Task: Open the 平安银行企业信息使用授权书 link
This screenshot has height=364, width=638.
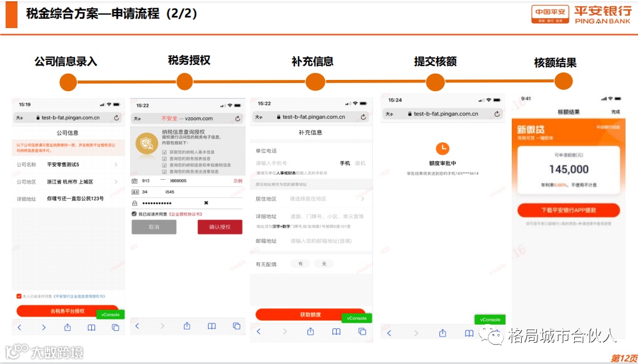Action: pyautogui.click(x=79, y=297)
